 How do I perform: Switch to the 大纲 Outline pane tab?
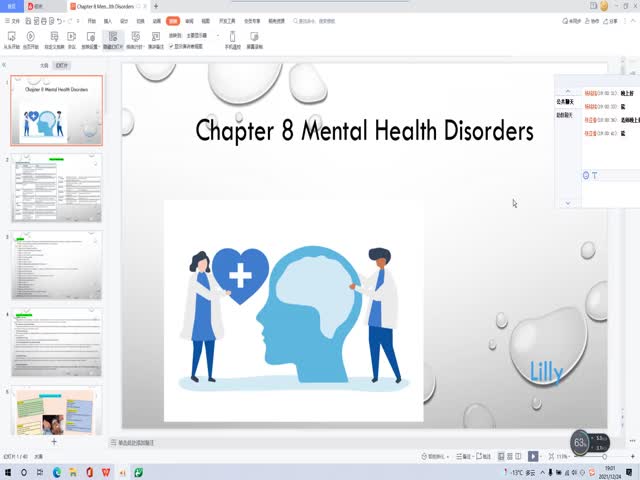tap(44, 65)
